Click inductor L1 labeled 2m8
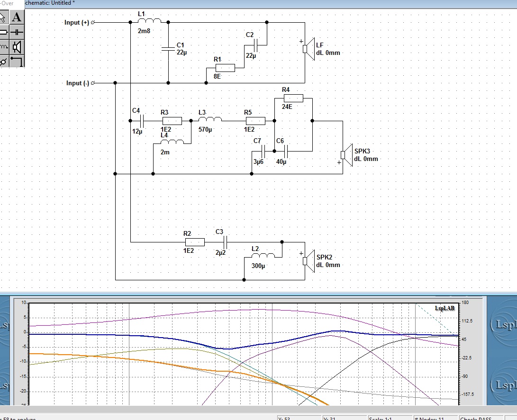Screen dimensions: 517x420 tap(149, 21)
